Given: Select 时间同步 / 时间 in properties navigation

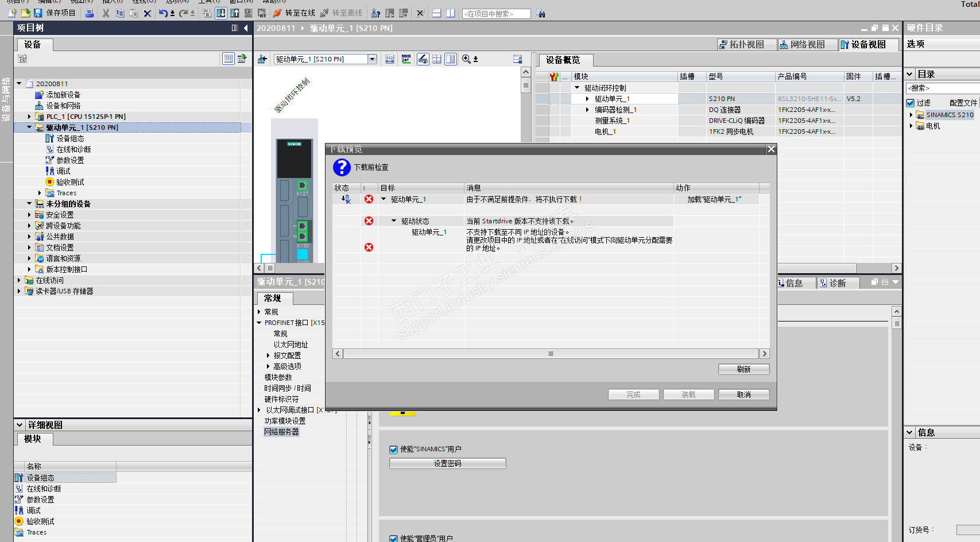Looking at the screenshot, I should click(x=288, y=388).
